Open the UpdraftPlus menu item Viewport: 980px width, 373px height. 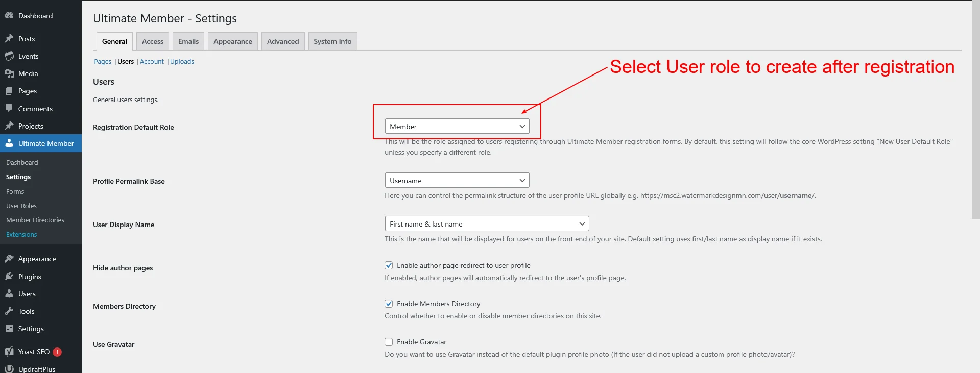[x=41, y=368]
